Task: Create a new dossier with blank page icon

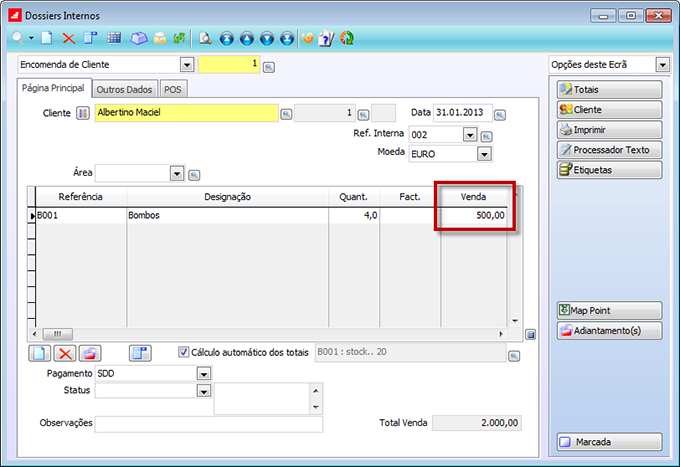Action: [x=47, y=38]
